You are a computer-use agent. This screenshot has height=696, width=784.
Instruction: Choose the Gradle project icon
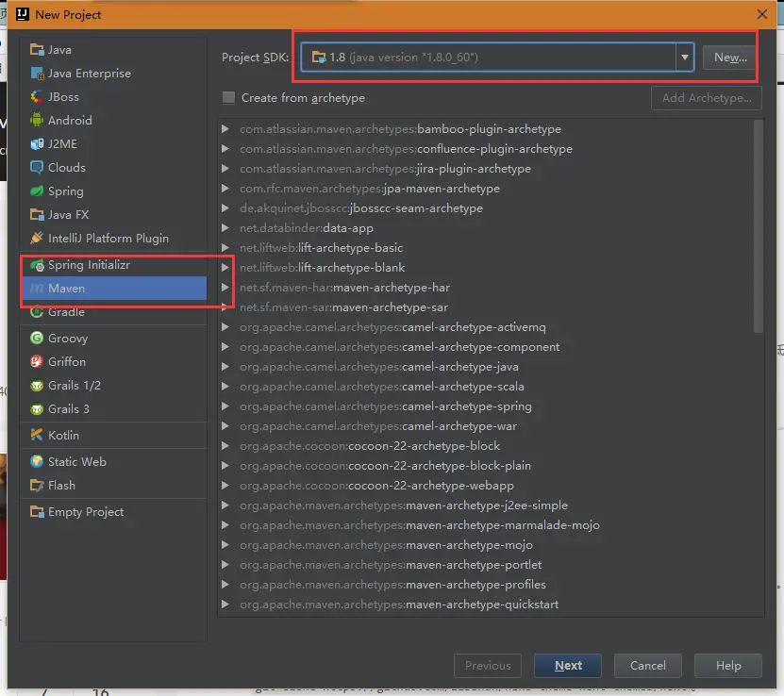click(x=37, y=312)
